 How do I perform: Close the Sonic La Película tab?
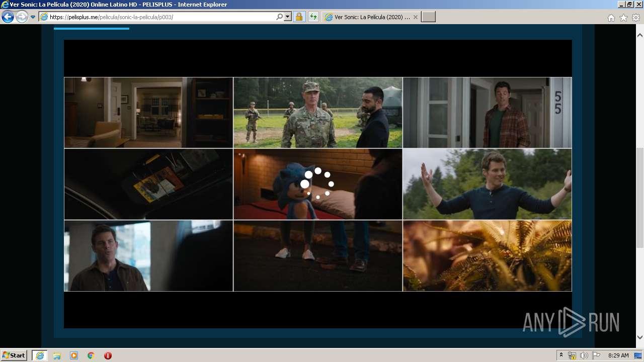click(416, 17)
